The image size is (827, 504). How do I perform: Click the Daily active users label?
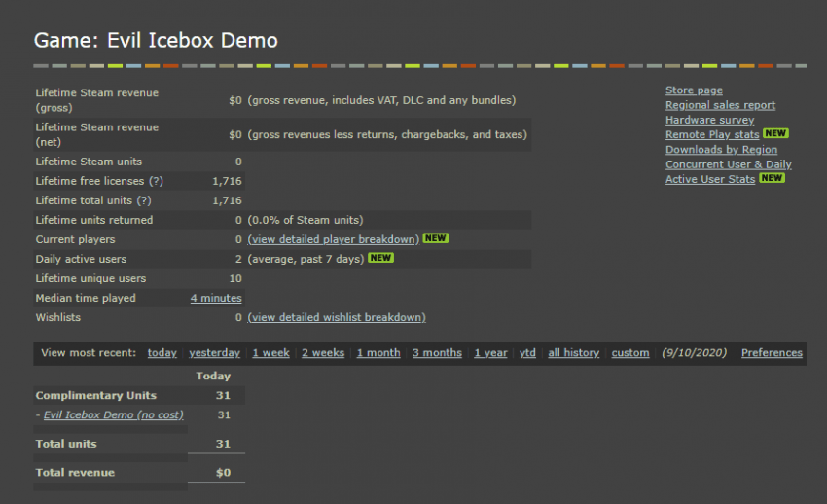pyautogui.click(x=81, y=259)
